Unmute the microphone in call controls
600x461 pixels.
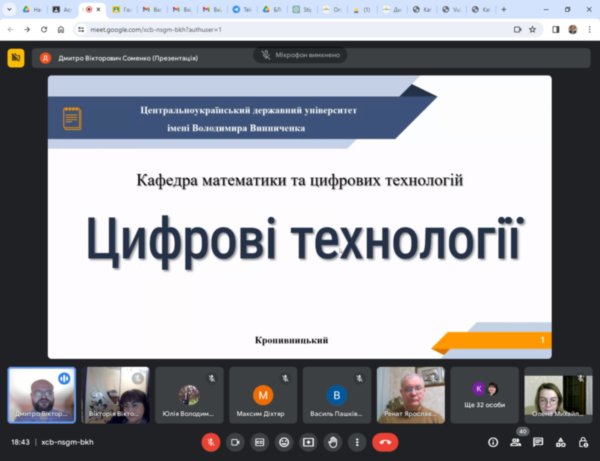point(211,441)
